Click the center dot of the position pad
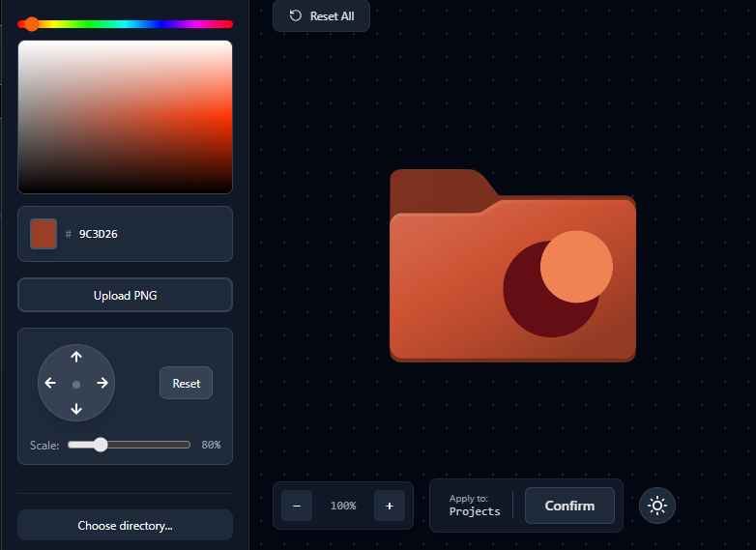The width and height of the screenshot is (756, 550). (76, 384)
